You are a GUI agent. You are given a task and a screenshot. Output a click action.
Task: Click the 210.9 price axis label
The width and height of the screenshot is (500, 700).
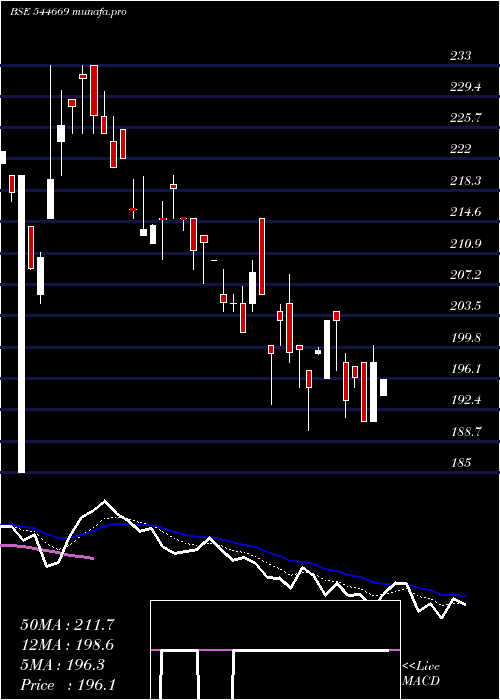[x=466, y=244]
